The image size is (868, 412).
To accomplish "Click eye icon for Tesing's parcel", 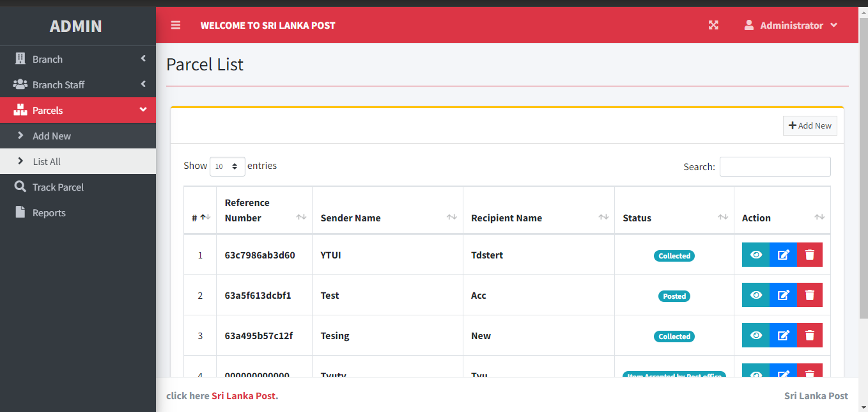I will (756, 335).
